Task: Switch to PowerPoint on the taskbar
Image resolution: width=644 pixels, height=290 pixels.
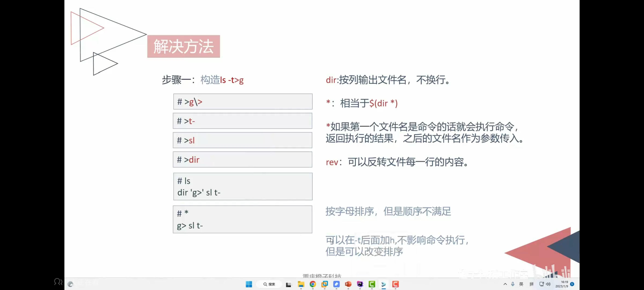Action: click(348, 284)
